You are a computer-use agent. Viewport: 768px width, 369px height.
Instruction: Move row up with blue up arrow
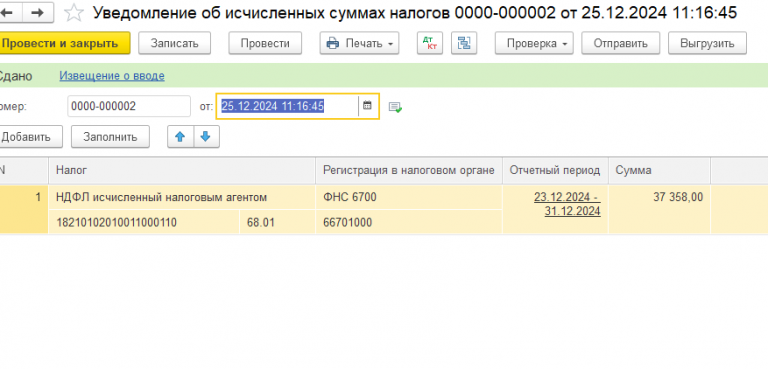[x=181, y=137]
